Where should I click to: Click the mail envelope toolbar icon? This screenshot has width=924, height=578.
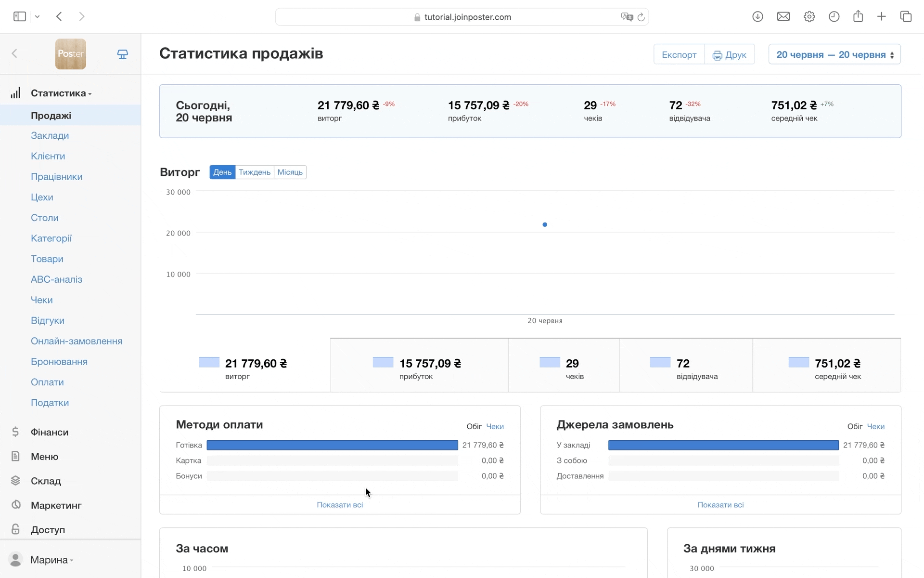coord(783,16)
